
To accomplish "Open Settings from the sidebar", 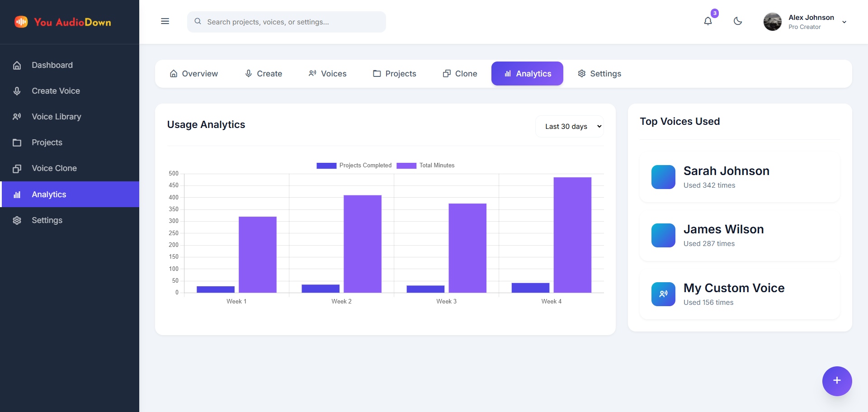I will coord(70,220).
